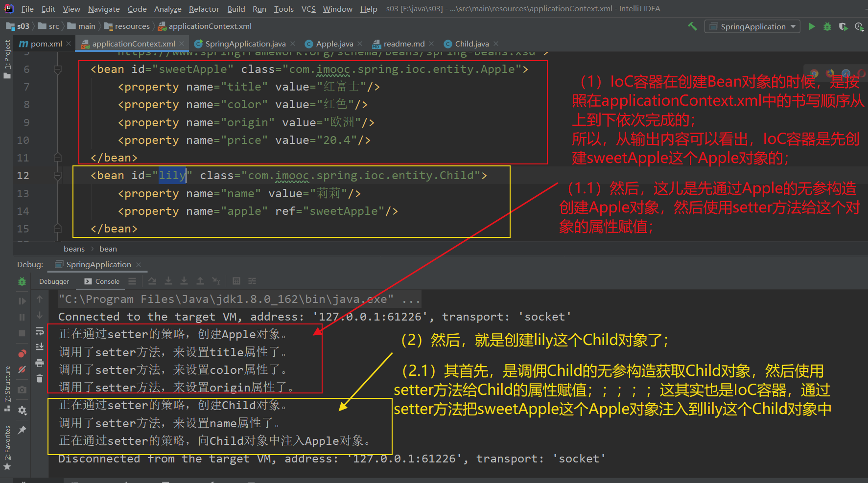Toggle Mute Breakpoints in the debugger sidebar
This screenshot has width=868, height=483.
click(x=22, y=368)
